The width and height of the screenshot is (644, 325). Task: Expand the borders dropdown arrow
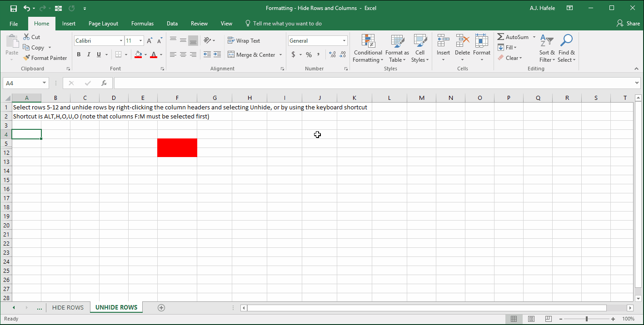(126, 55)
